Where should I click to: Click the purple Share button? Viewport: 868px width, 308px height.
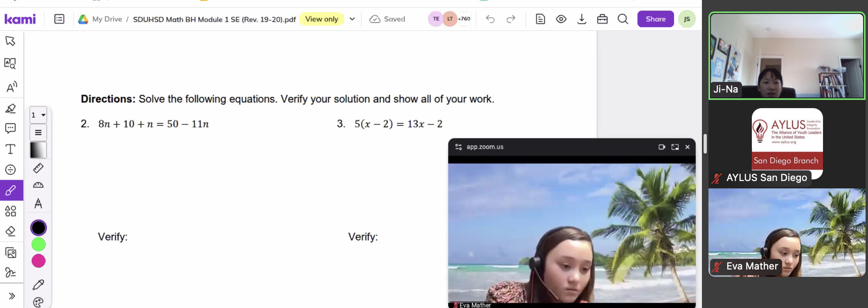655,19
